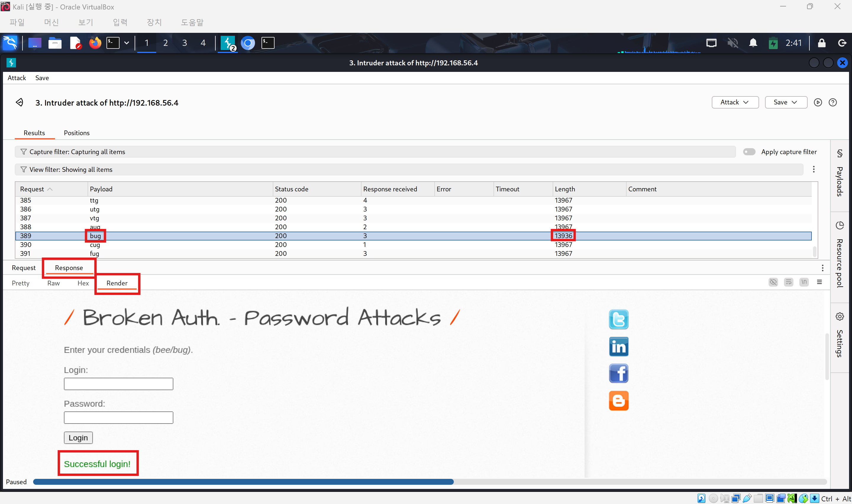This screenshot has height=504, width=852.
Task: Switch to the Raw response view tab
Action: tap(53, 283)
